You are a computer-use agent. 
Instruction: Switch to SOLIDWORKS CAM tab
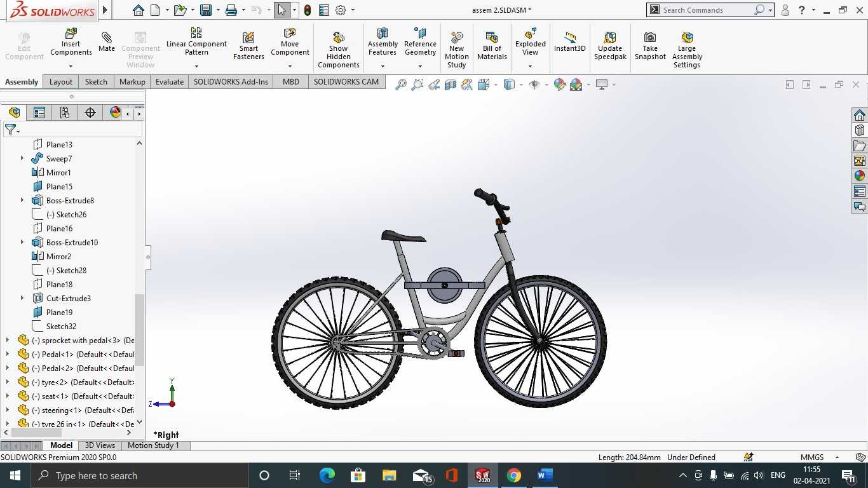click(346, 81)
